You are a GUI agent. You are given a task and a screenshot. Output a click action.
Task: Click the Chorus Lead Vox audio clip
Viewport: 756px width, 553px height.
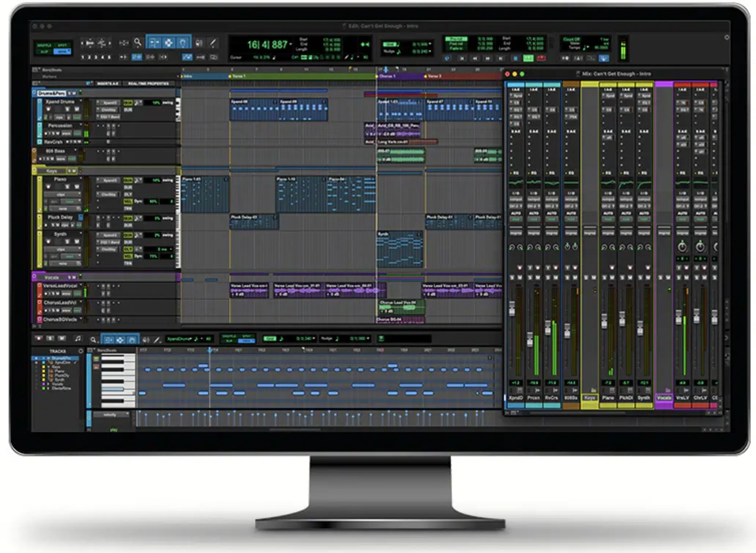[401, 307]
